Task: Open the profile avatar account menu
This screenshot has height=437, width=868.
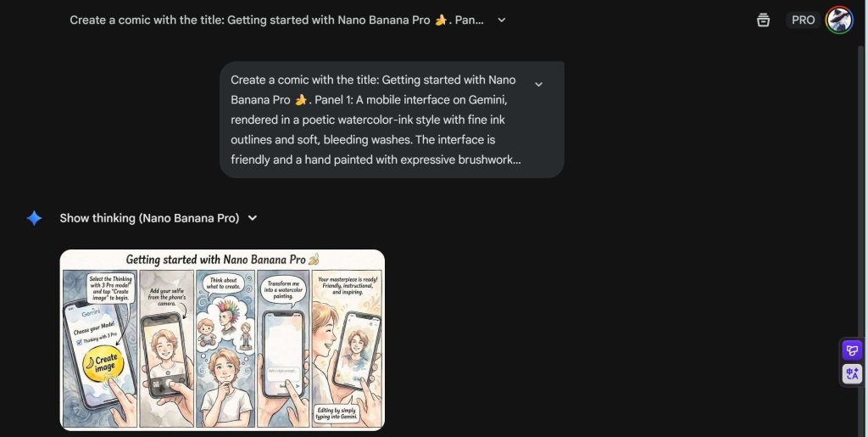Action: click(839, 20)
